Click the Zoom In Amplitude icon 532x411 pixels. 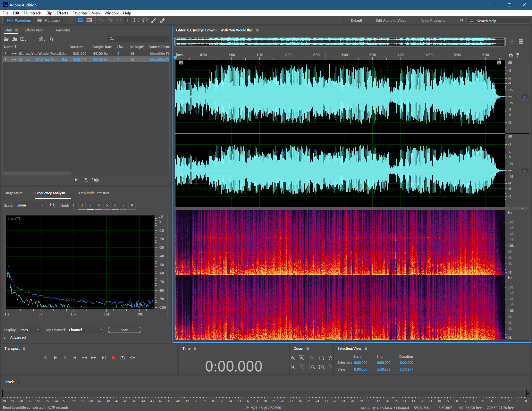point(292,358)
